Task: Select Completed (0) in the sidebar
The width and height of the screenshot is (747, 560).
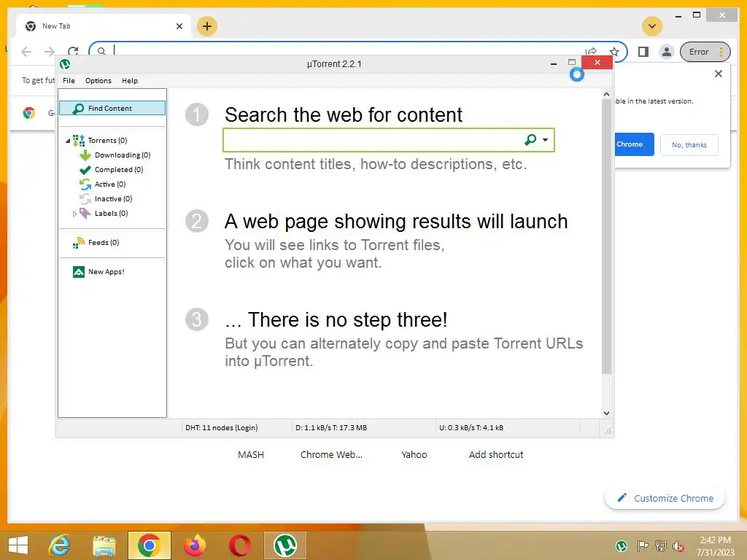Action: tap(119, 170)
